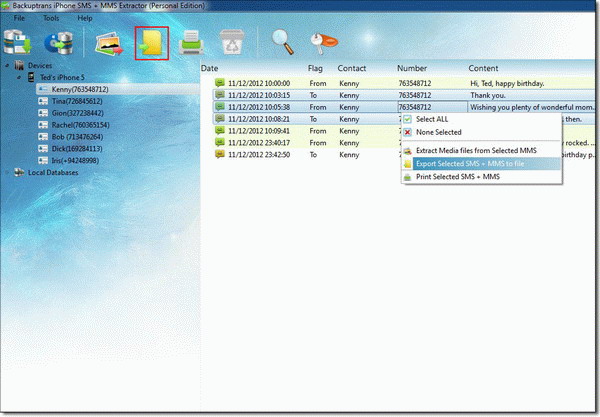Select Ted's iPhone 5 device label
This screenshot has height=417, width=600.
[x=62, y=78]
